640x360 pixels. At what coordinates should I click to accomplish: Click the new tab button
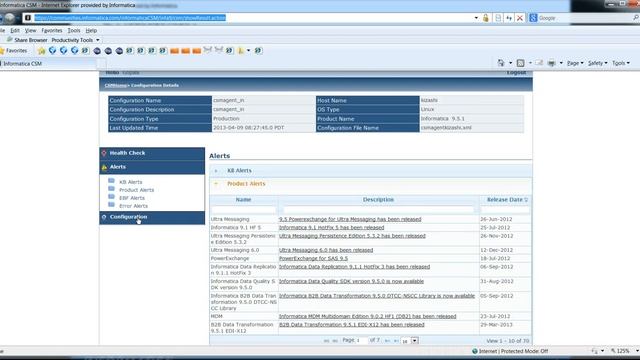coord(101,64)
